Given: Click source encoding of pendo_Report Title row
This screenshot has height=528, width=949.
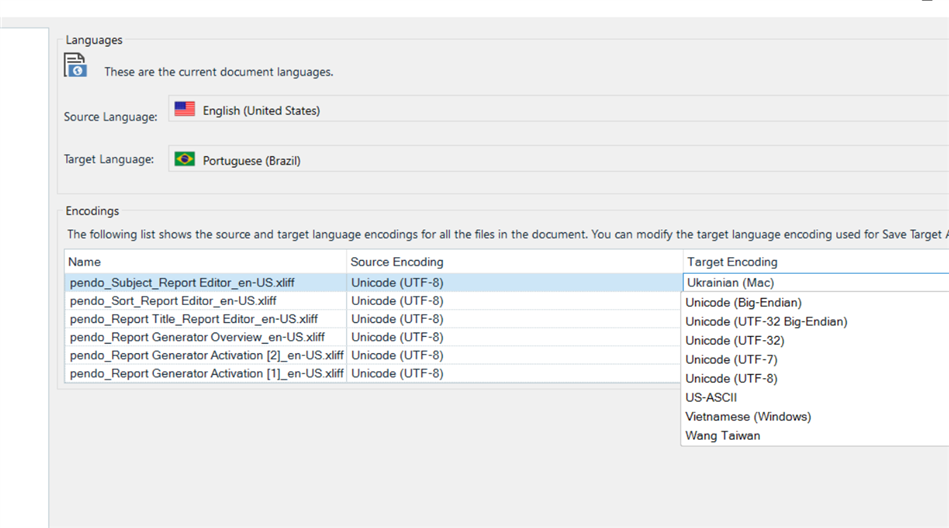Looking at the screenshot, I should click(514, 319).
